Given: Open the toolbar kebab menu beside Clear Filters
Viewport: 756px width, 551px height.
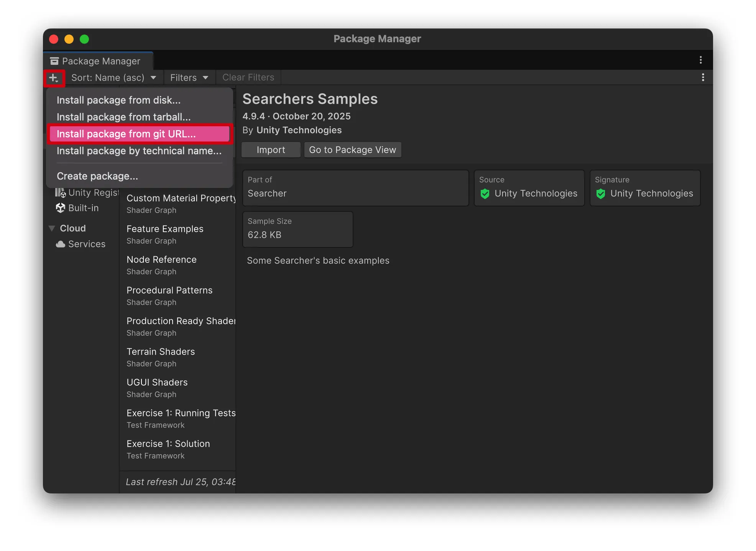Looking at the screenshot, I should [x=703, y=78].
